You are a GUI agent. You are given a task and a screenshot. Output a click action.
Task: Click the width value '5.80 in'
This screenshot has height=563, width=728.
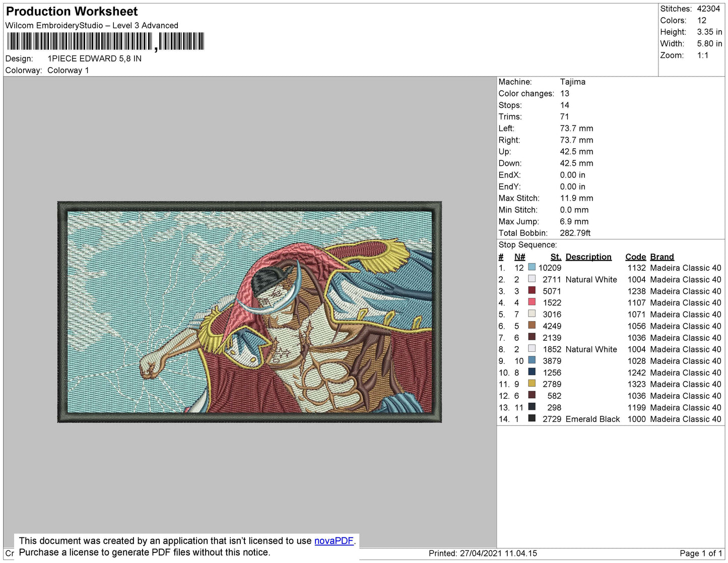pyautogui.click(x=709, y=43)
